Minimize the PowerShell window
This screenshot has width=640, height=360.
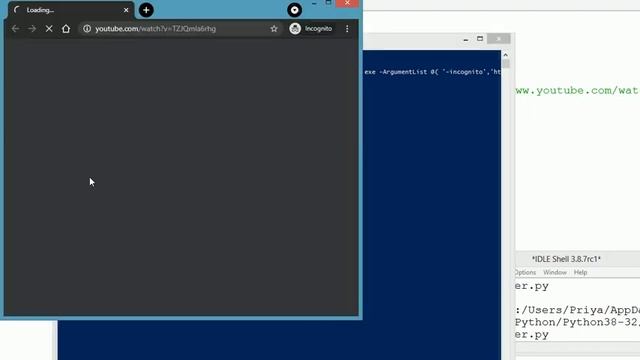pyautogui.click(x=466, y=39)
